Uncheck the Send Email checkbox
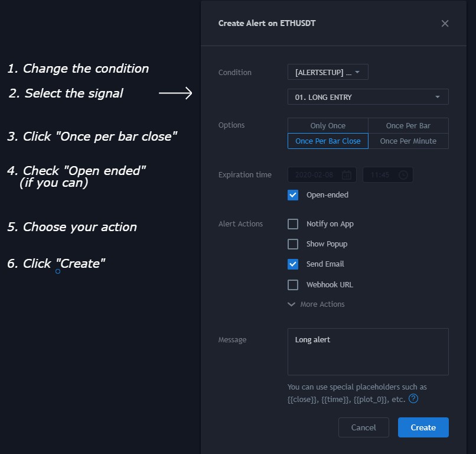476x454 pixels. 293,264
